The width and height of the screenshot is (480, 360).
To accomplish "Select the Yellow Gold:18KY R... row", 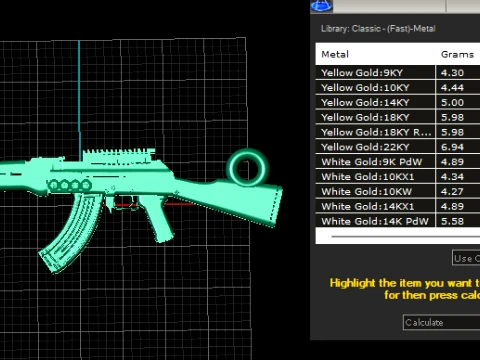I will (x=398, y=132).
